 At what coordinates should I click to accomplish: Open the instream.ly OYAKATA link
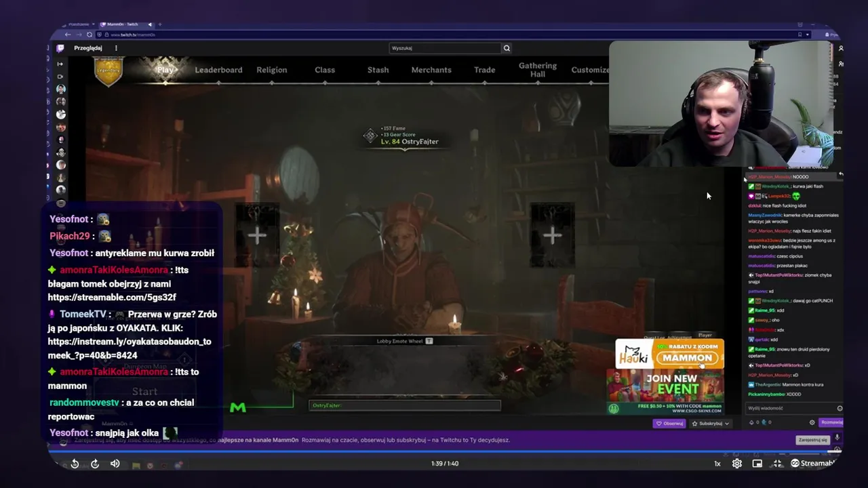[x=129, y=348]
